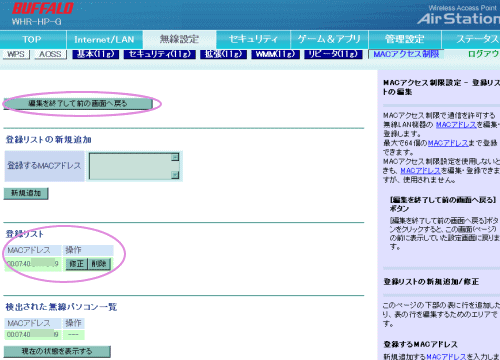The width and height of the screenshot is (500, 360).
Task: Click the WPS submenu button
Action: (16, 54)
